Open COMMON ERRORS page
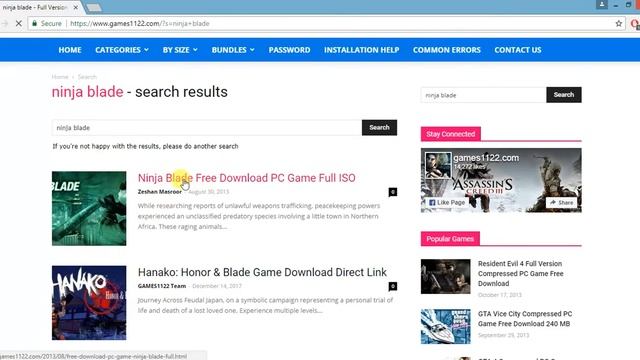 click(x=447, y=50)
